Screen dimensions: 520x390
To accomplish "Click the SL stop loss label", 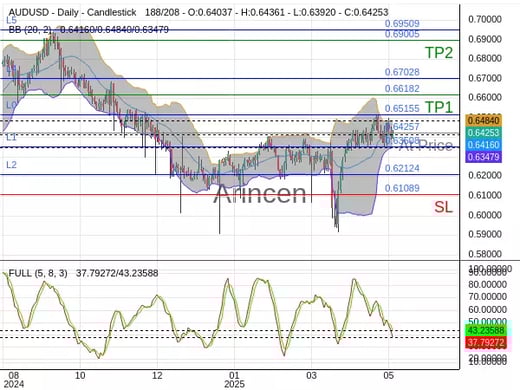I will pos(443,207).
